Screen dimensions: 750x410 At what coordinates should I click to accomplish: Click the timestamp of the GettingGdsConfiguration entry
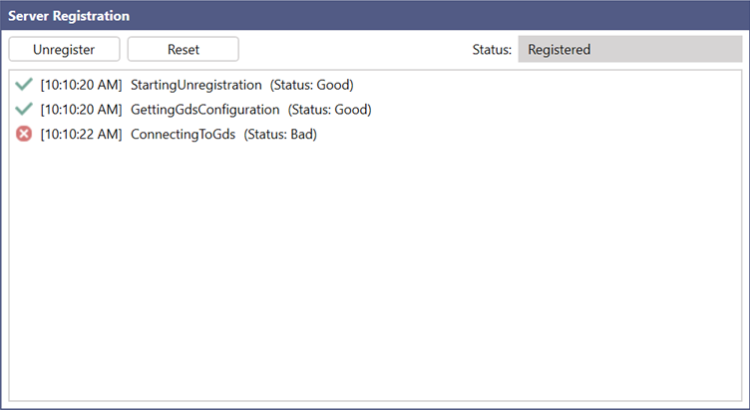(x=81, y=109)
